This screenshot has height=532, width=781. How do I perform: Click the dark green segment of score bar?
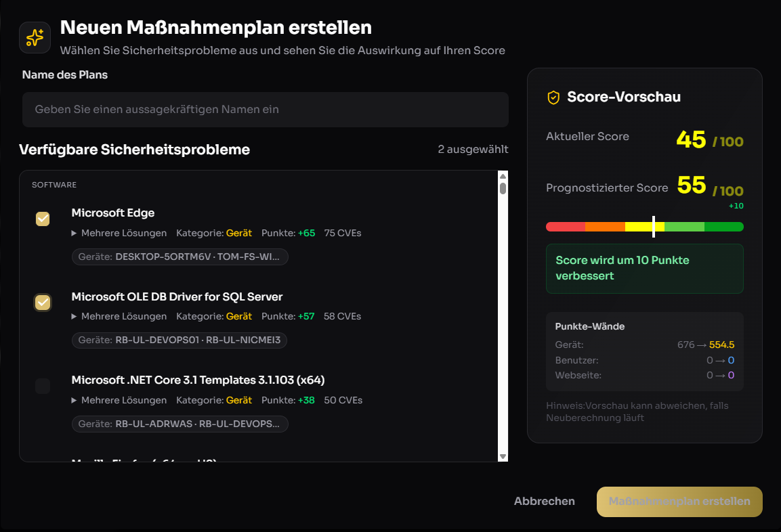723,227
